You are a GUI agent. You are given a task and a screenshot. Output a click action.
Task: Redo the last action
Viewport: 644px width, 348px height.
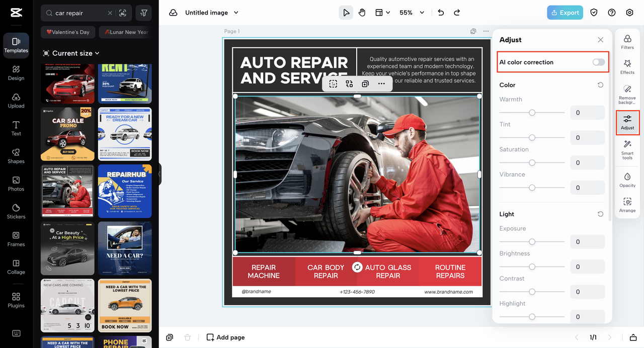(457, 13)
